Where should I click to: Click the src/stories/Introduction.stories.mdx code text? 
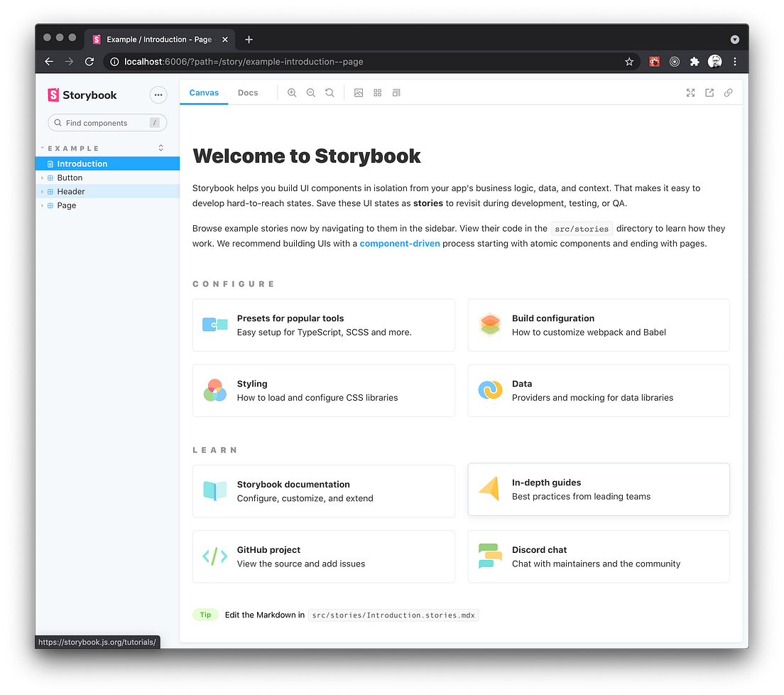[393, 615]
